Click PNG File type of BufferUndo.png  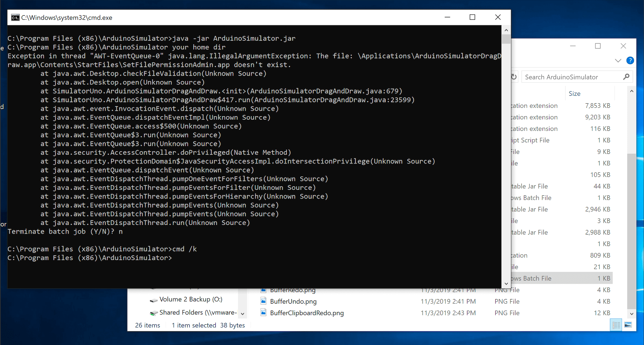[507, 301]
